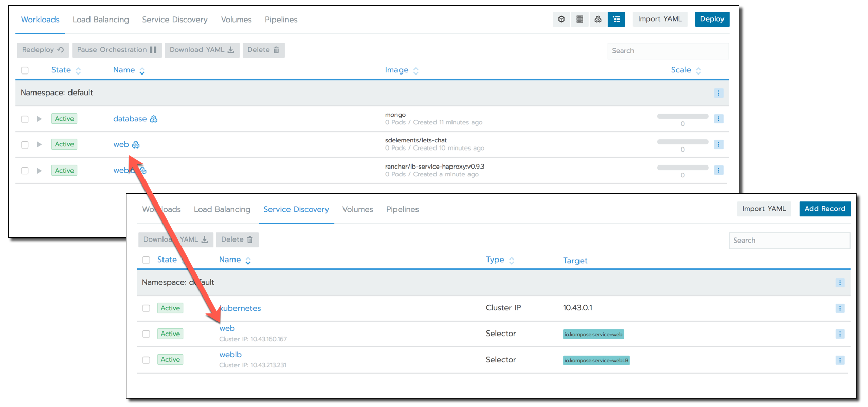Select the namespace list view icon

616,19
